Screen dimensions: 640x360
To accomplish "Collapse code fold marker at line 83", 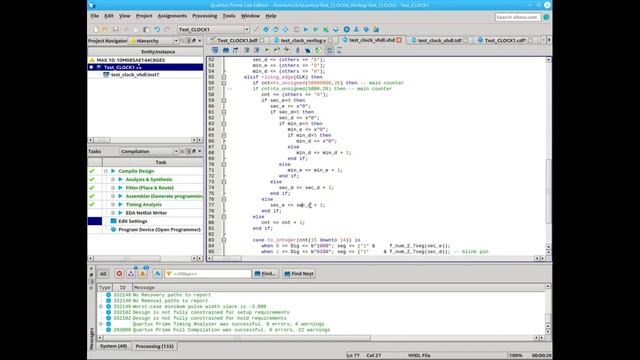I will (x=224, y=240).
